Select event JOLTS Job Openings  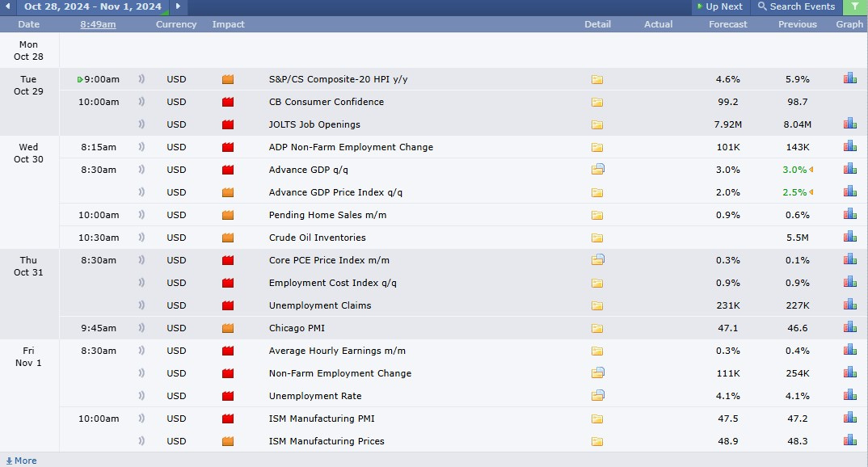click(314, 124)
